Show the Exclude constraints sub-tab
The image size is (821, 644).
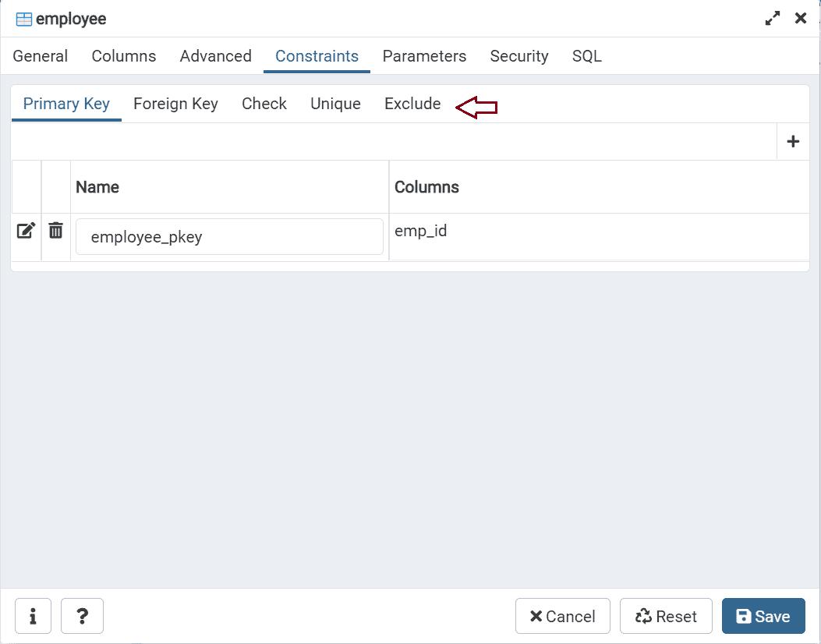point(412,104)
